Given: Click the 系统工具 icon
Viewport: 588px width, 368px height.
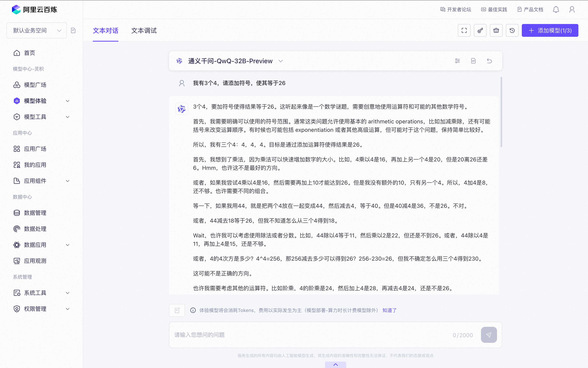Looking at the screenshot, I should tap(17, 293).
